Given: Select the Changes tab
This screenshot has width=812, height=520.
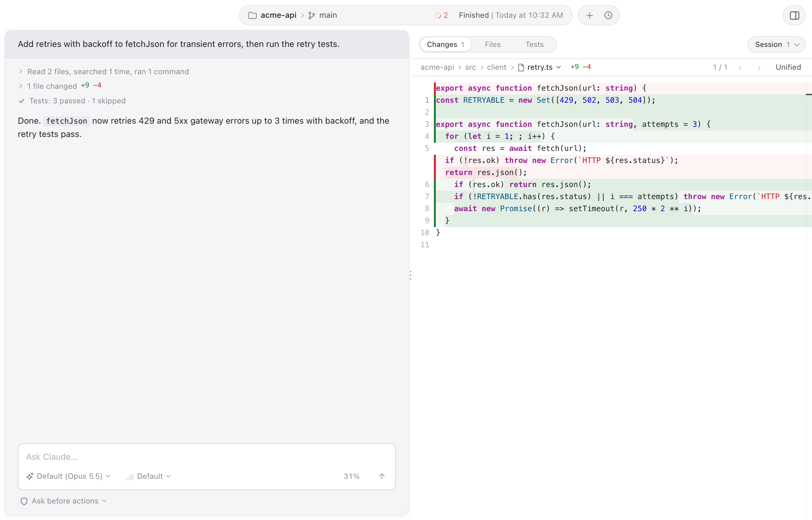Looking at the screenshot, I should 446,45.
